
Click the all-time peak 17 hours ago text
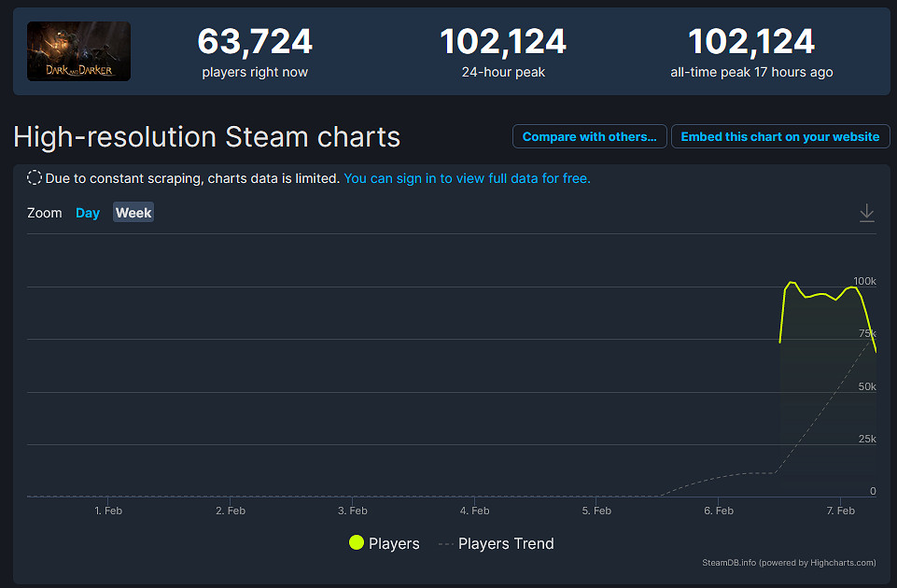[751, 72]
